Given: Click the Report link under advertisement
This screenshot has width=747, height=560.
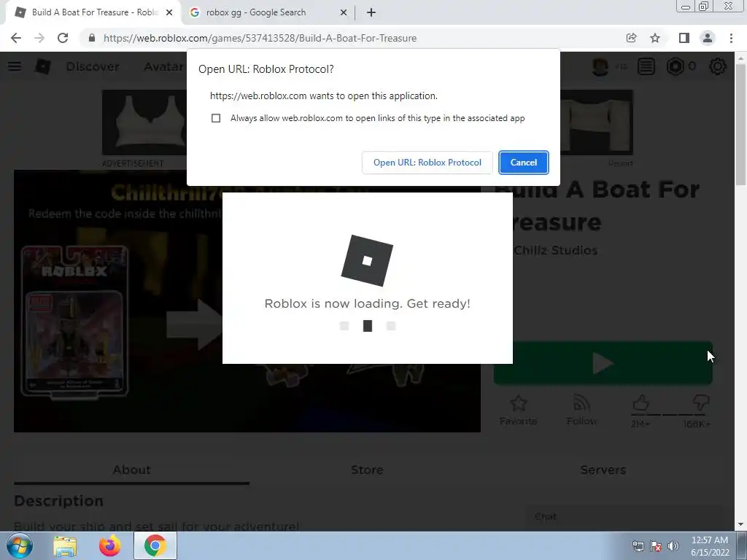Looking at the screenshot, I should click(620, 163).
